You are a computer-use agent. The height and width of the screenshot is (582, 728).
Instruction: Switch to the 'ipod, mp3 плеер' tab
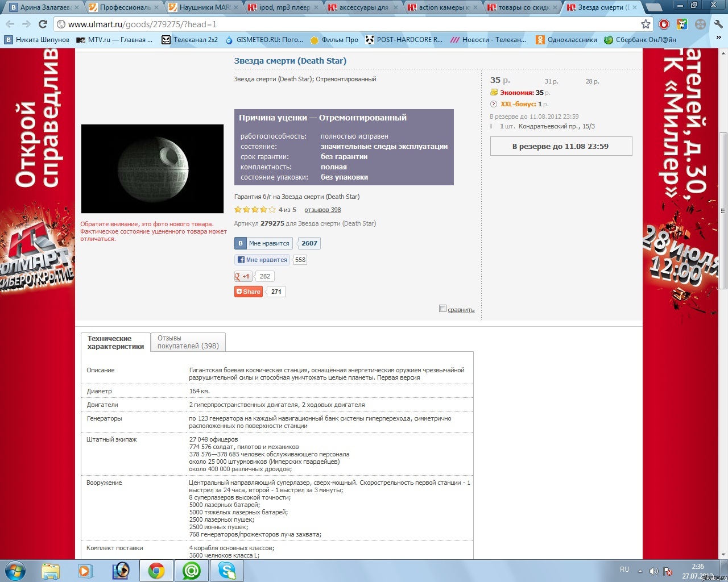pyautogui.click(x=282, y=7)
